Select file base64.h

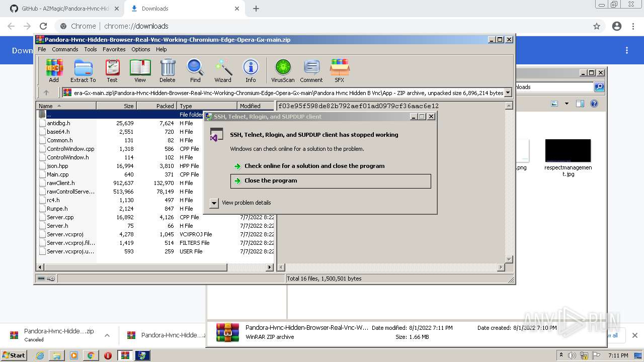(x=58, y=132)
